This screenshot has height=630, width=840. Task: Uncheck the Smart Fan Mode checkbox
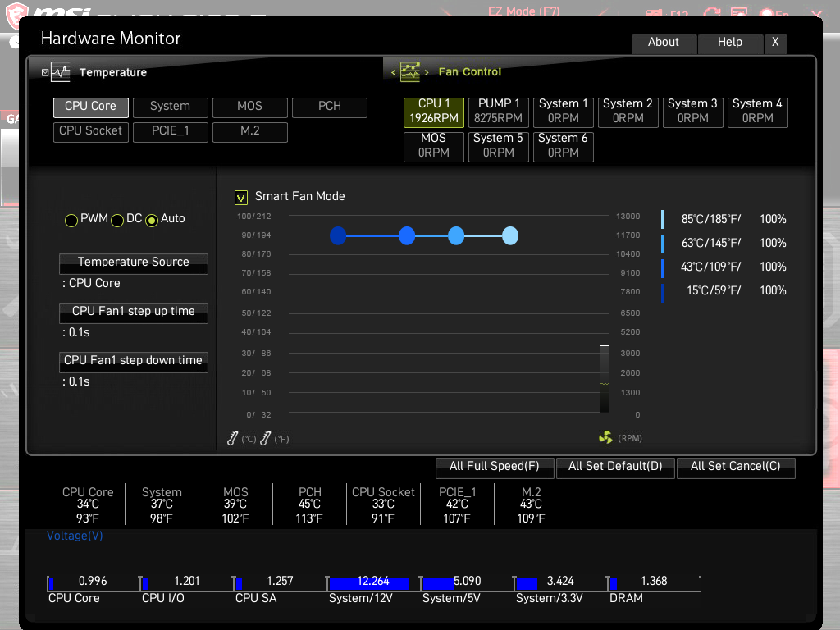tap(241, 197)
